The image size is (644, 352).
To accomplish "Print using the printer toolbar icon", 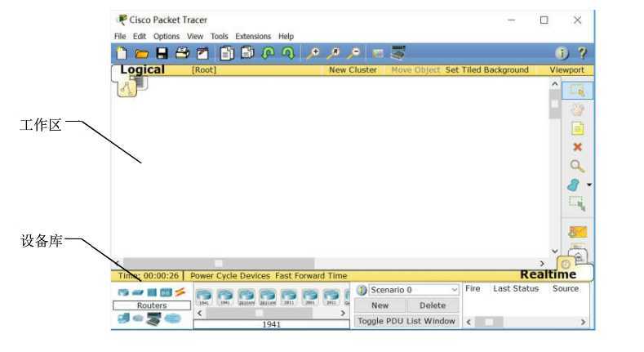I will tap(182, 53).
